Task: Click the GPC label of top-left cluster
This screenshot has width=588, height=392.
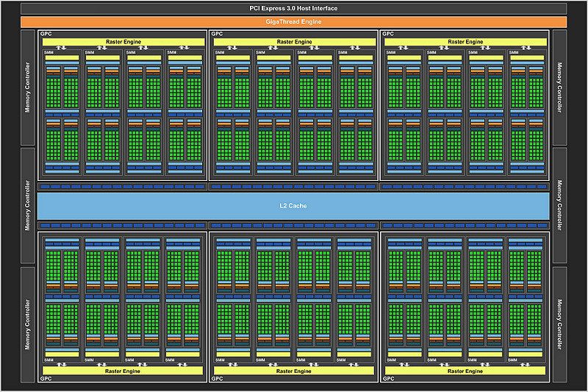Action: 46,34
